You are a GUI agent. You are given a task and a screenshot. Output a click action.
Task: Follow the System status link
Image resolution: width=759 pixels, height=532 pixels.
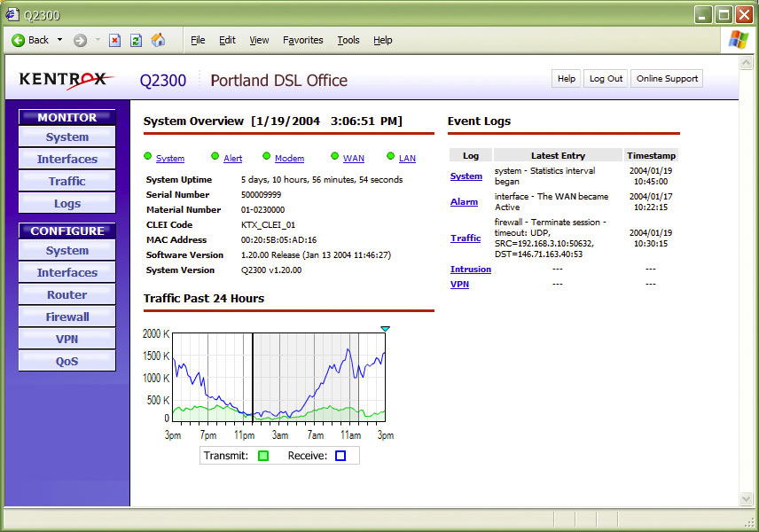pyautogui.click(x=170, y=159)
